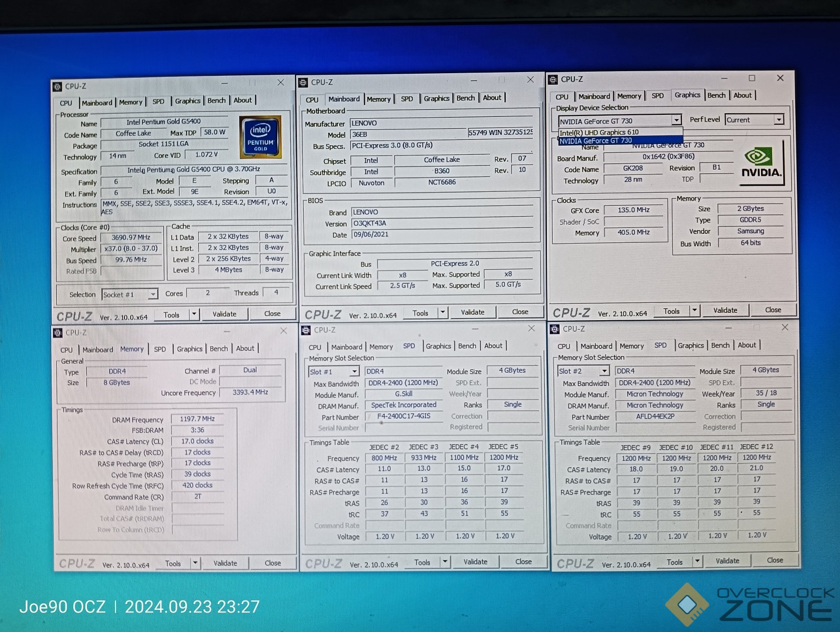Click the GK208 code name value

pyautogui.click(x=633, y=168)
